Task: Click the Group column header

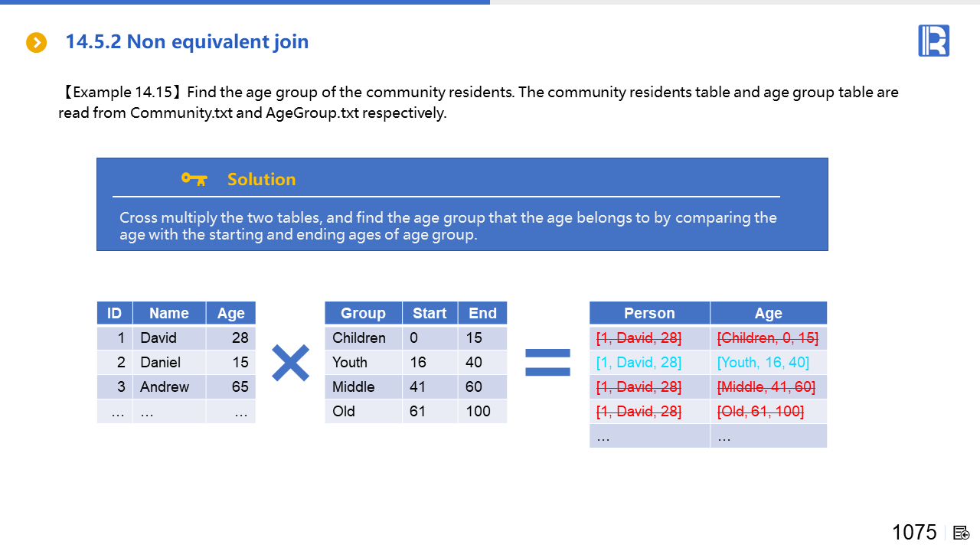Action: pos(363,313)
